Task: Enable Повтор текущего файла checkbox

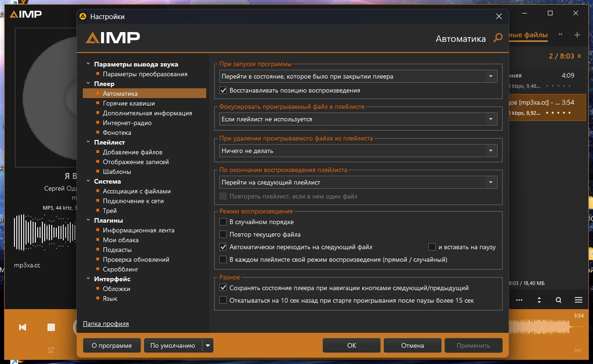Action: click(223, 234)
